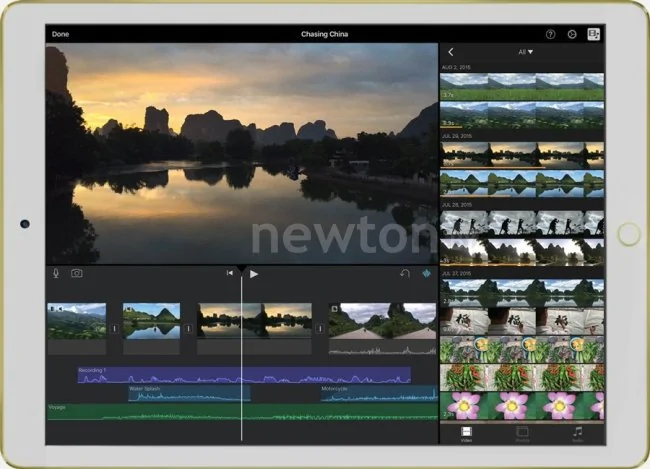Click the camera capture icon
The image size is (650, 469).
77,273
